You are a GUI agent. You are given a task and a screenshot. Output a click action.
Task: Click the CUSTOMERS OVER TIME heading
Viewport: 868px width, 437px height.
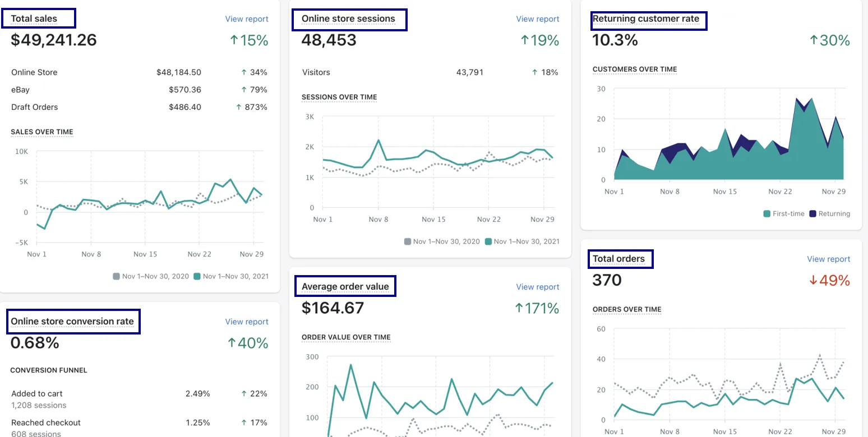click(x=635, y=69)
